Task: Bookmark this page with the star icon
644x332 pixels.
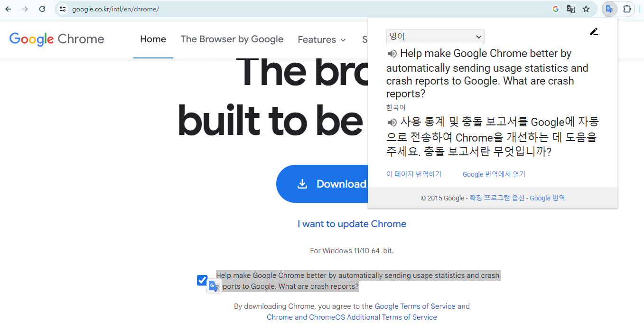Action: tap(586, 9)
